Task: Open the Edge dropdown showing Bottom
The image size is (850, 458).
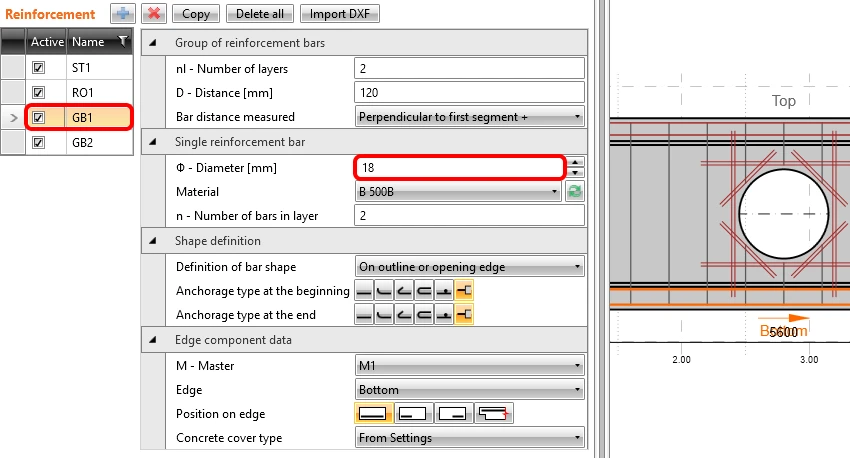Action: click(x=469, y=390)
